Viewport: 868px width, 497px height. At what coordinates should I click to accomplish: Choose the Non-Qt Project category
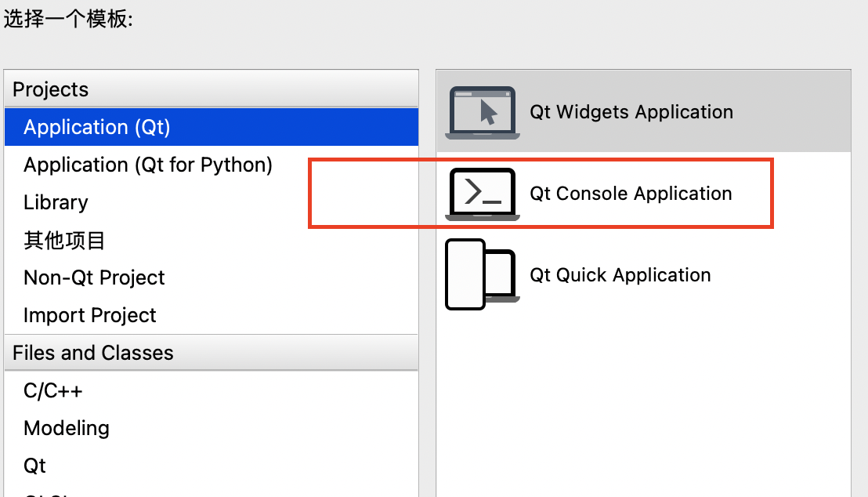212,277
